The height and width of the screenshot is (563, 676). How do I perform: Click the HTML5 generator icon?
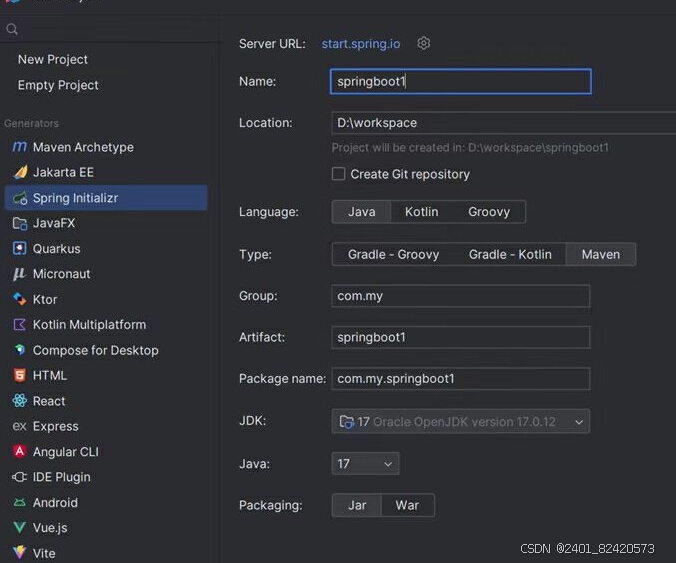pos(19,375)
